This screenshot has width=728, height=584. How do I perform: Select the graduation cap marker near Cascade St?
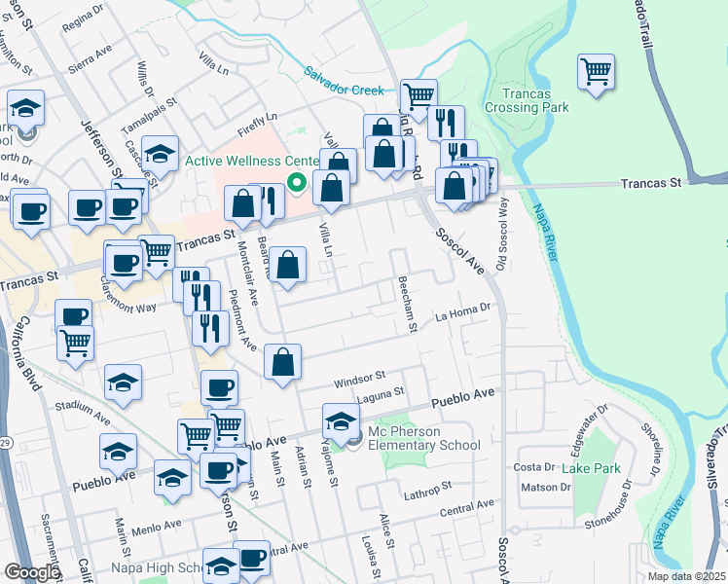[x=161, y=155]
